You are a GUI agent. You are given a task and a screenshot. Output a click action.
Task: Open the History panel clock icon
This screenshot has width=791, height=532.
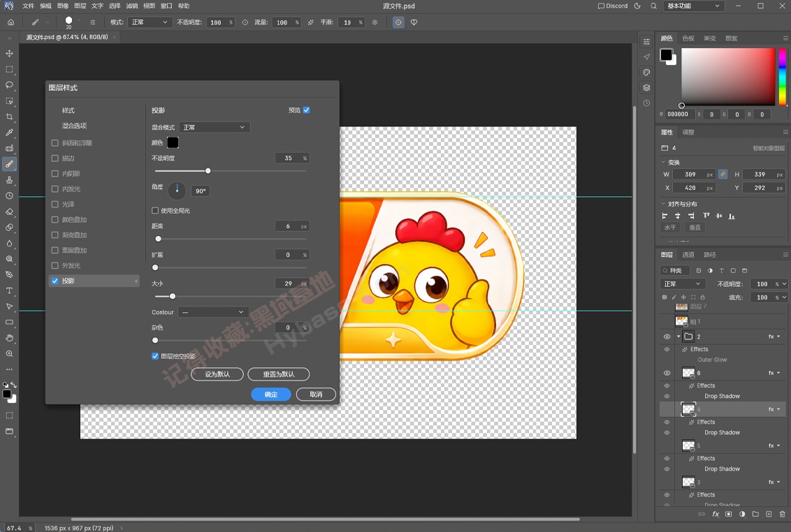tap(646, 103)
